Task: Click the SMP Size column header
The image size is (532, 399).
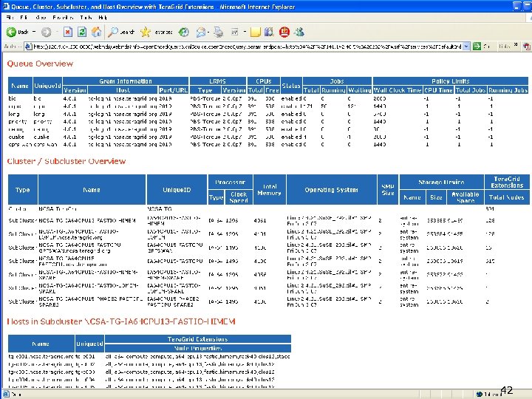Action: click(388, 190)
